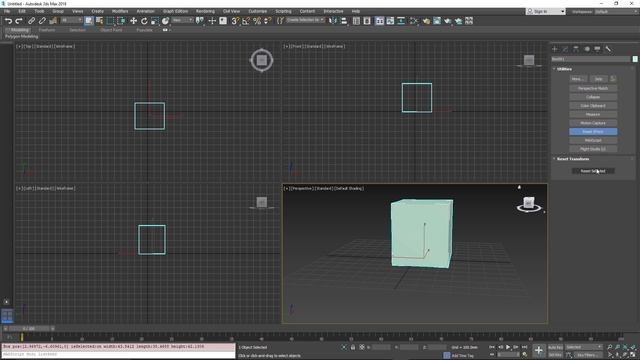Toggle the Ribbon display icon
The image size is (640, 360).
(x=380, y=21)
